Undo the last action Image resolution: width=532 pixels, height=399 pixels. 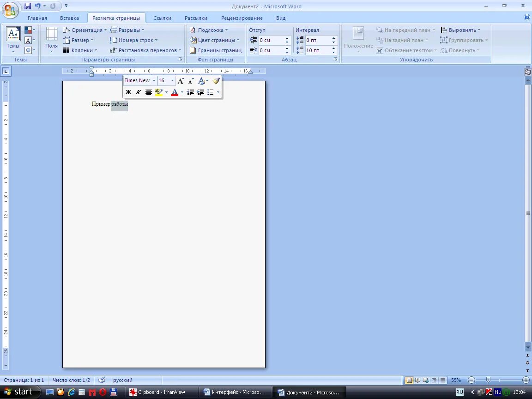(x=38, y=6)
